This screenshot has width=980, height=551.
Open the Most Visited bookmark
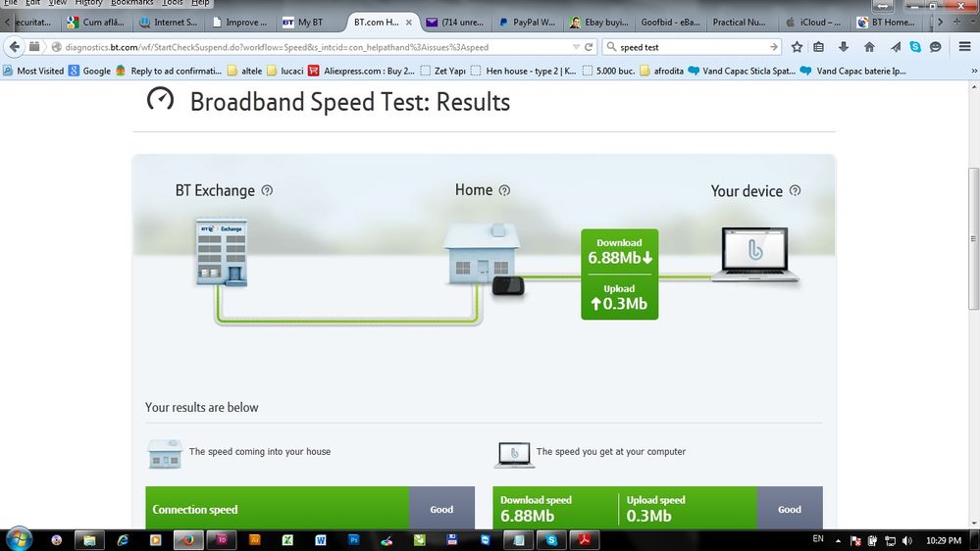pyautogui.click(x=33, y=71)
